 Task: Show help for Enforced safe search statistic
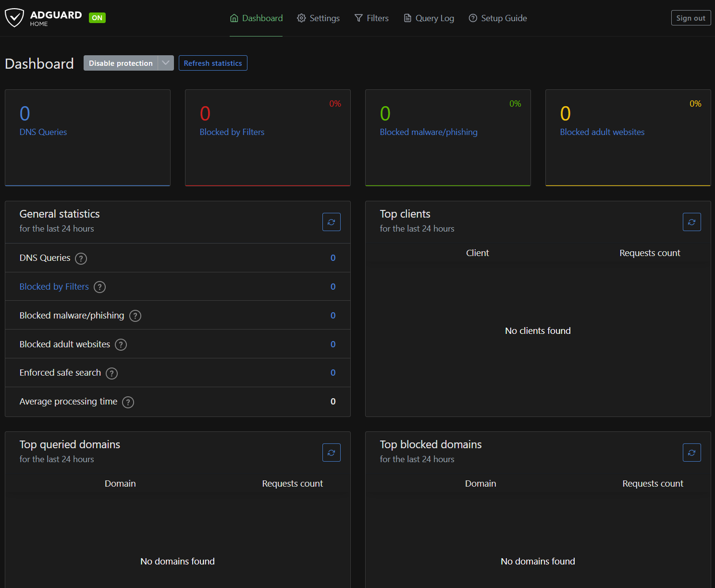click(111, 373)
